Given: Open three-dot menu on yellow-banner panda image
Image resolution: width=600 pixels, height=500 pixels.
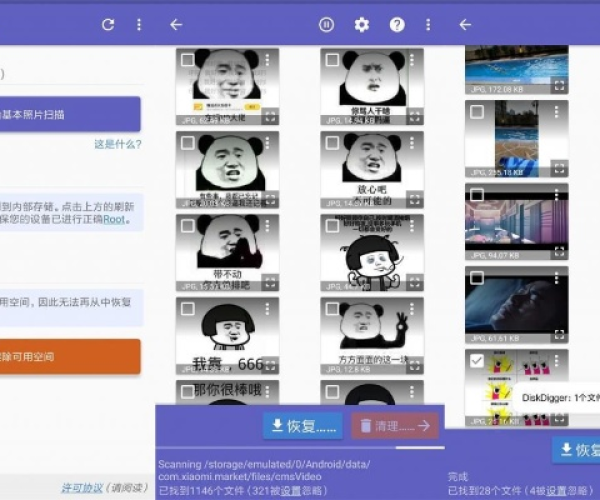Looking at the screenshot, I should 267,60.
